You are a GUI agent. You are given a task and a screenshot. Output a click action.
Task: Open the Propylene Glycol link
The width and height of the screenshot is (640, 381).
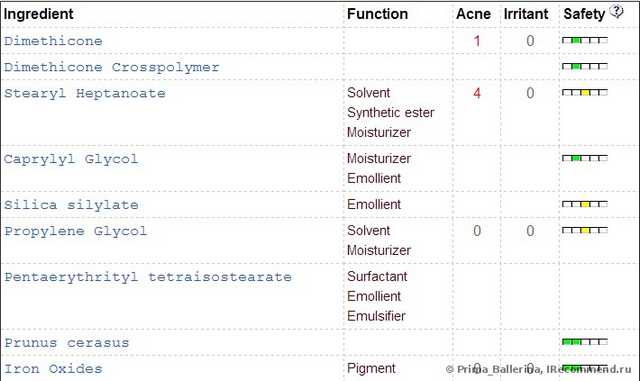click(x=76, y=231)
